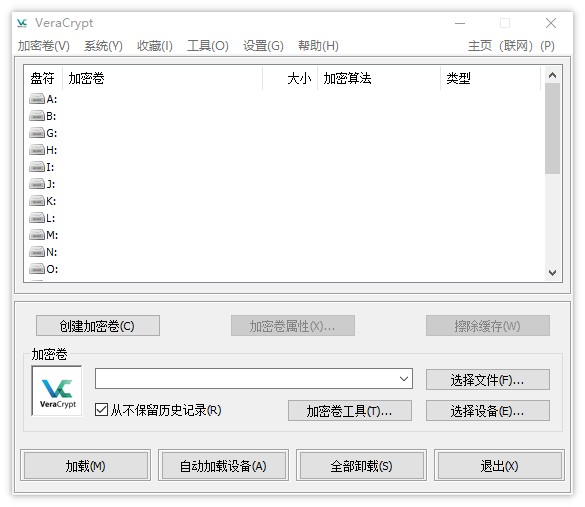The height and width of the screenshot is (507, 585).
Task: Select the N: drive icon
Action: [37, 252]
